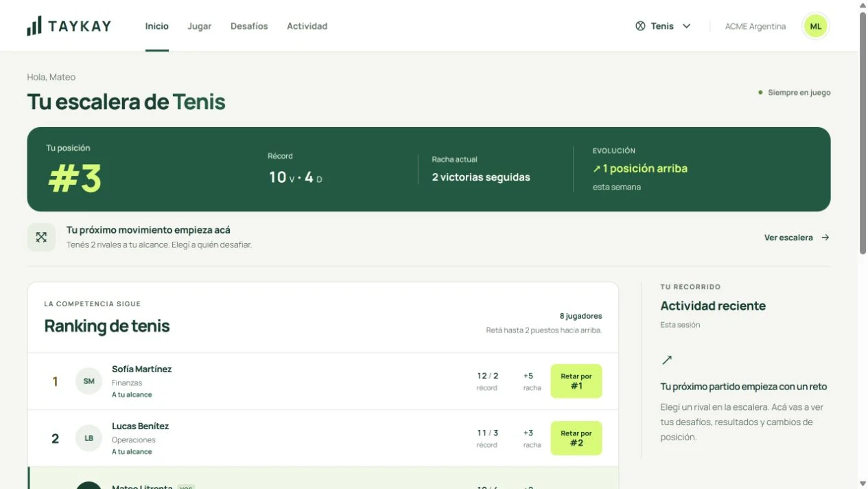
Task: Click the 12 / 2 record of Sofía Martínez
Action: pyautogui.click(x=488, y=376)
